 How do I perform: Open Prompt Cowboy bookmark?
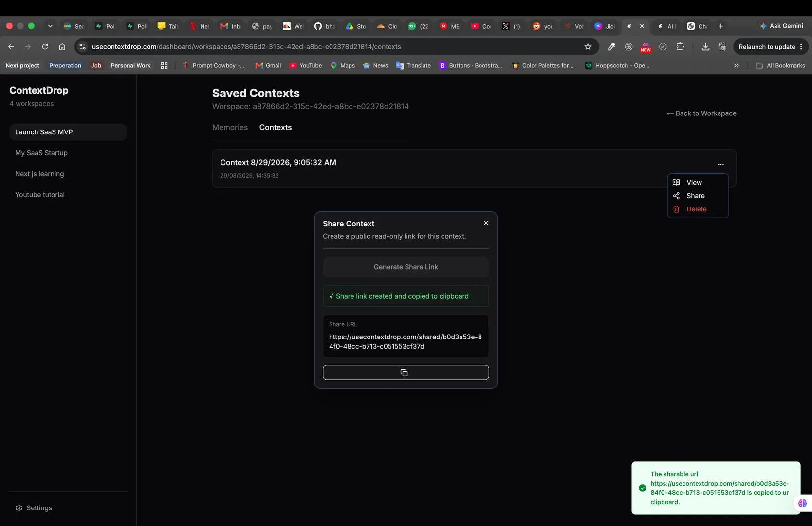pos(213,65)
